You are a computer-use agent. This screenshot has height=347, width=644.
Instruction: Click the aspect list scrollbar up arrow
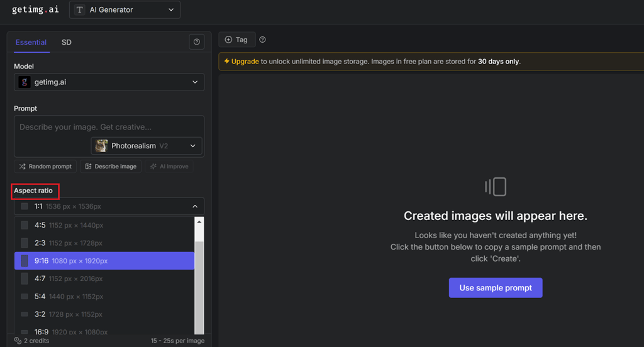[199, 222]
